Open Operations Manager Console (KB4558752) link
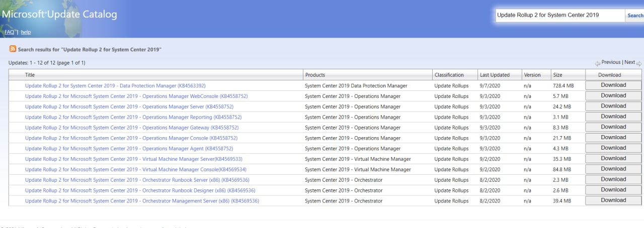Screen dimensions: 644x228 tap(131, 138)
